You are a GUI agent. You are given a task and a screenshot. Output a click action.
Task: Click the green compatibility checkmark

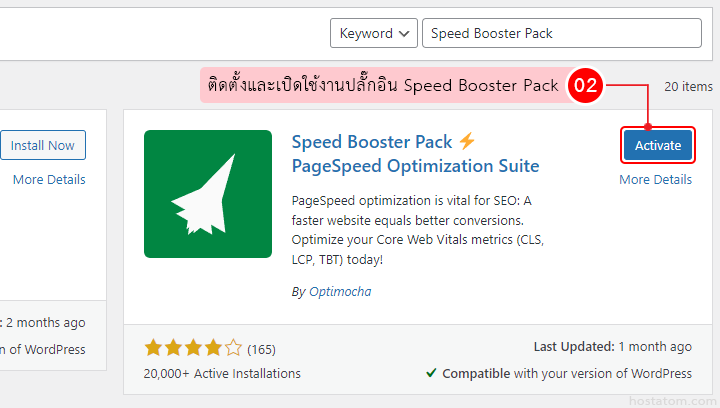pos(431,373)
